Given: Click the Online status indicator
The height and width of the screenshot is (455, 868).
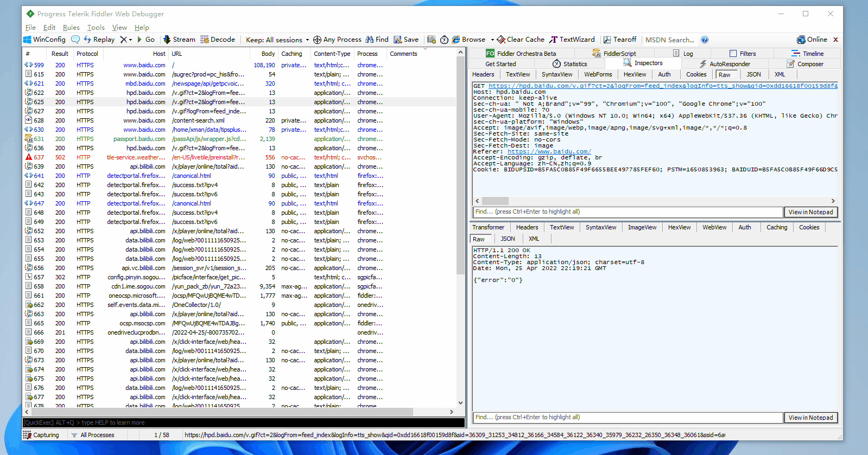Looking at the screenshot, I should click(x=812, y=40).
